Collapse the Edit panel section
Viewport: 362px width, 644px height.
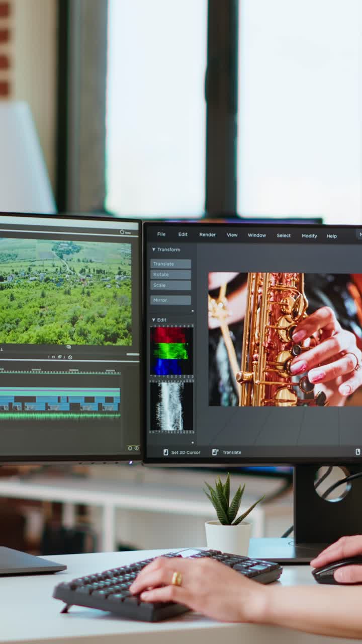pyautogui.click(x=154, y=320)
